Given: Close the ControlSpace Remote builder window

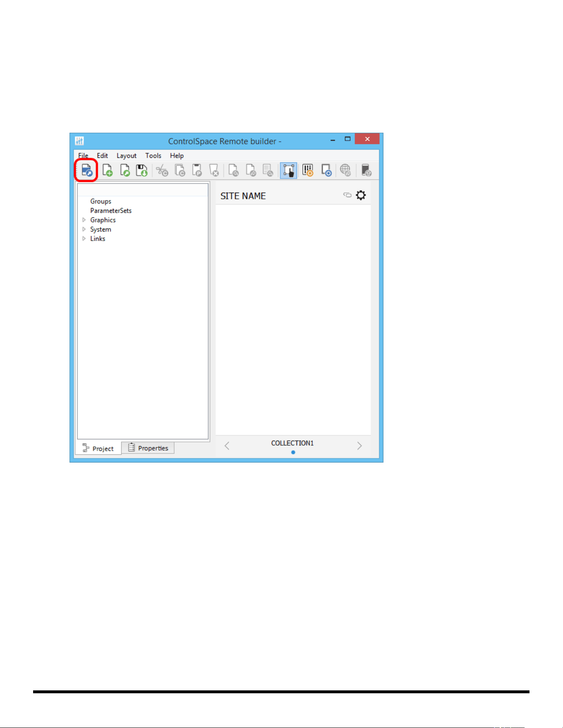Looking at the screenshot, I should tap(367, 139).
